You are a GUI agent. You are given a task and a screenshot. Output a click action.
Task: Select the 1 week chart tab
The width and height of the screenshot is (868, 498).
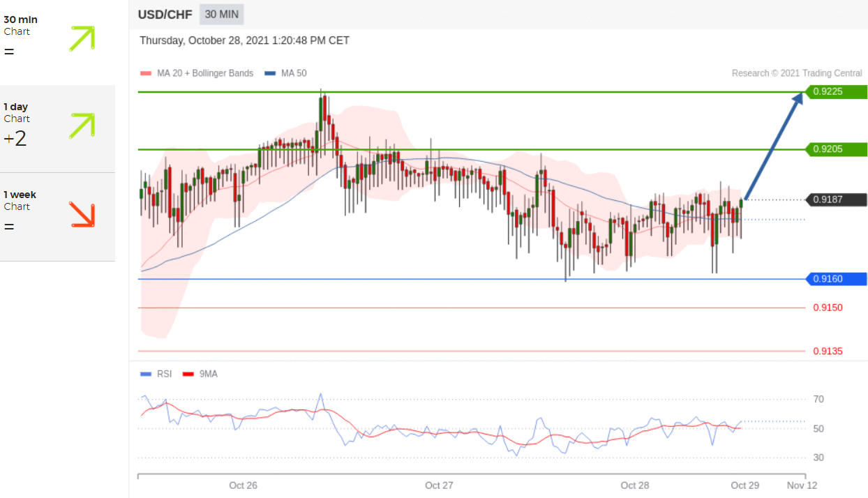tap(57, 217)
